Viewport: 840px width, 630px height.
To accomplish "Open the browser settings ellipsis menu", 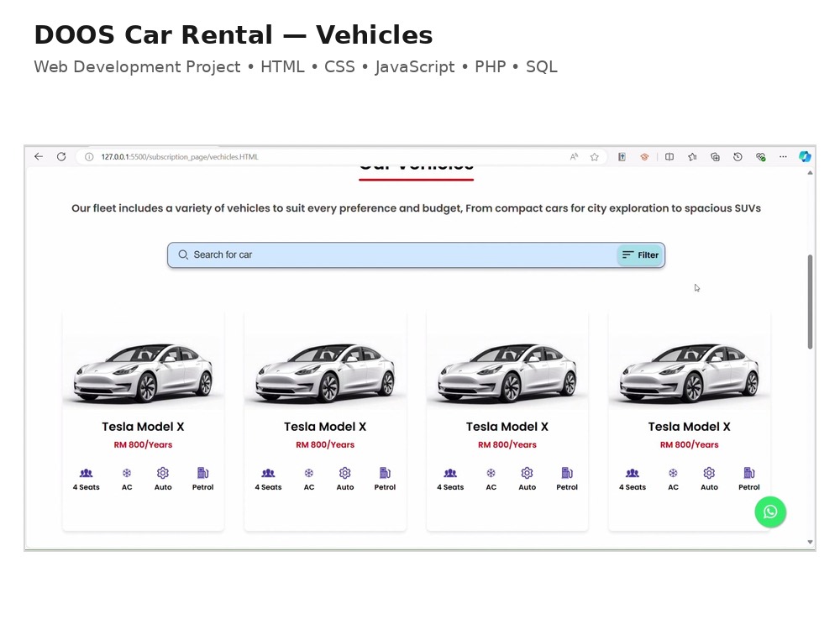I will click(783, 157).
